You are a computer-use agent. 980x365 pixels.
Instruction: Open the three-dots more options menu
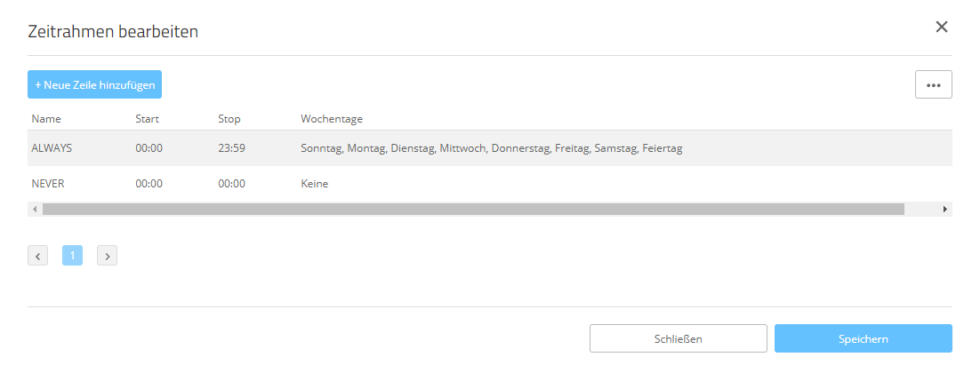[933, 84]
